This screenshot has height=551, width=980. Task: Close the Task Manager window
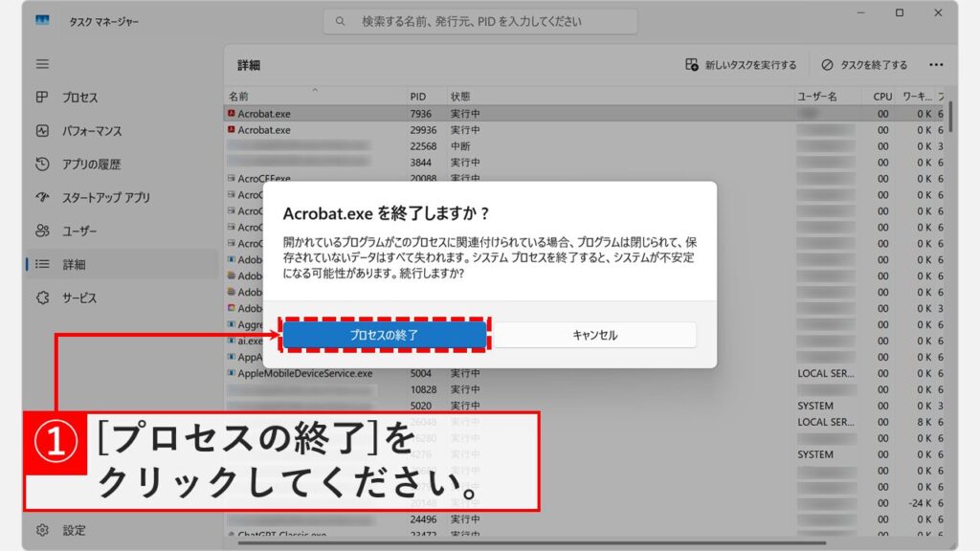tap(938, 12)
